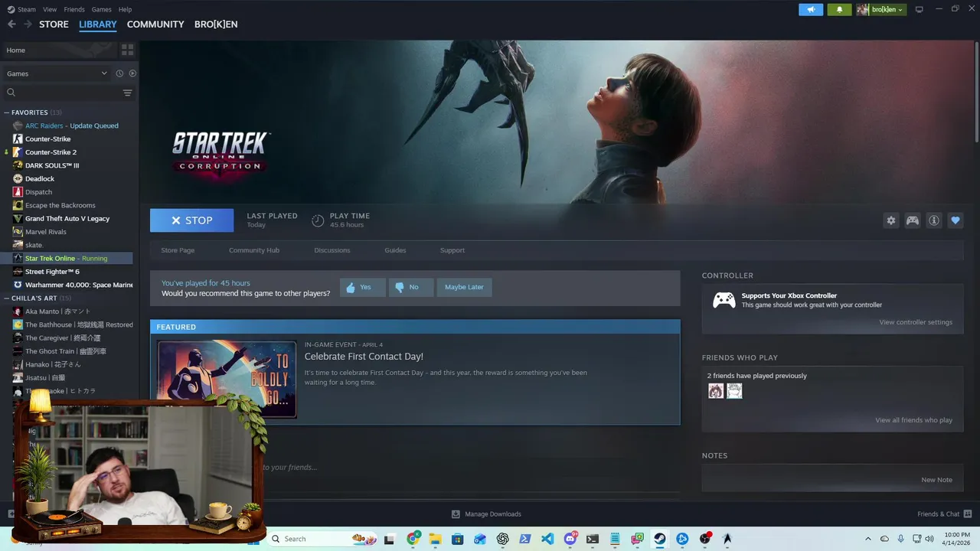Open Discussions link
Screen dimensions: 980x551
332,250
